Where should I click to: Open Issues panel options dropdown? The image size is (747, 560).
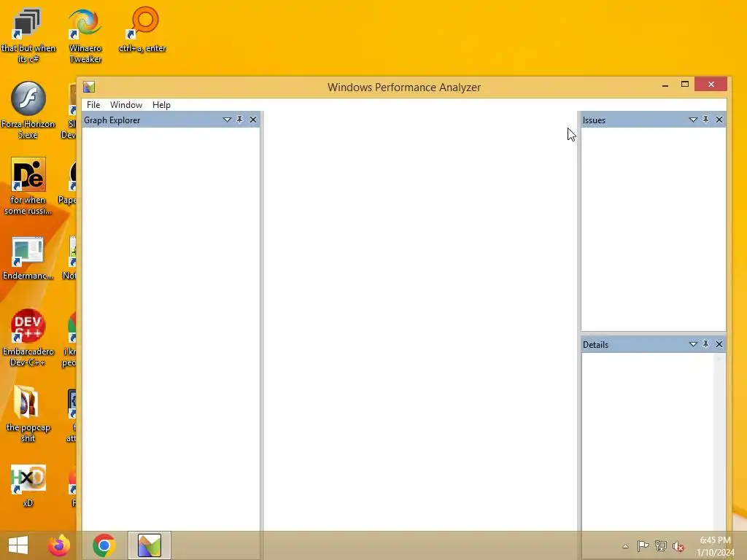click(693, 120)
